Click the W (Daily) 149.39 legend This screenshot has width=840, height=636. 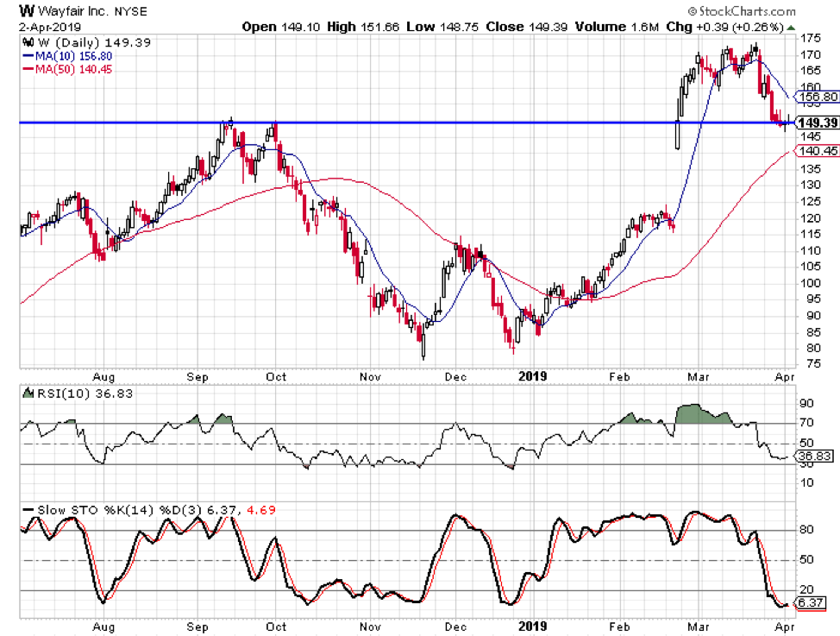coord(94,42)
